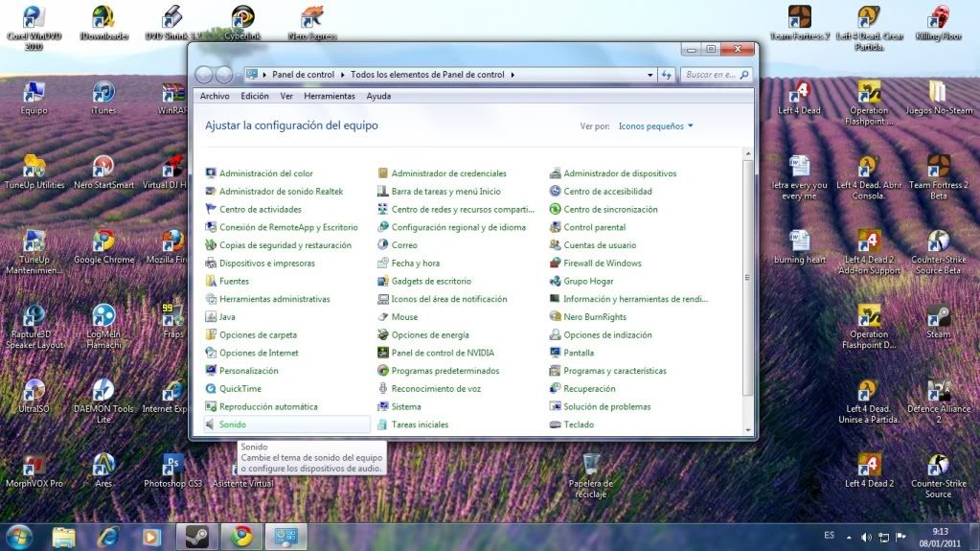Open Firewall de Windows
980x551 pixels.
coord(602,264)
